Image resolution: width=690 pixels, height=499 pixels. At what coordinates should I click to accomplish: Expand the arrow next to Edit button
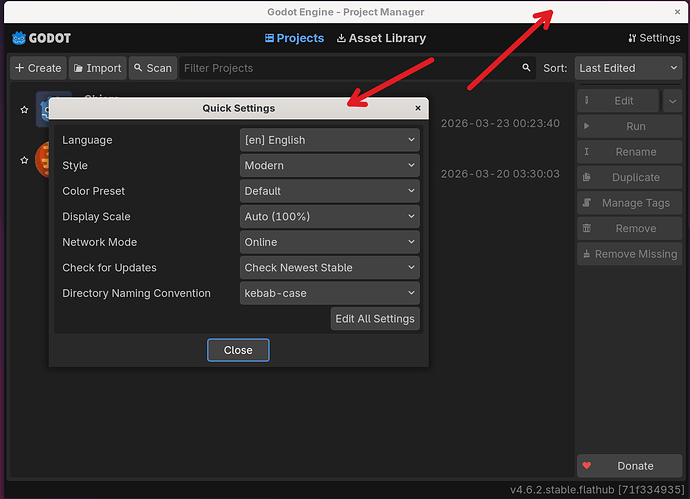(x=672, y=101)
